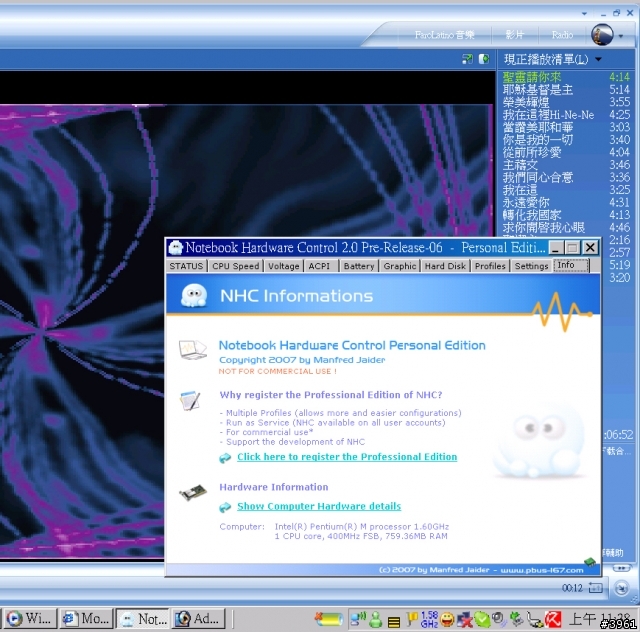Expand the online store dropdown arrow
Screen dimensions: 640x632
621,36
